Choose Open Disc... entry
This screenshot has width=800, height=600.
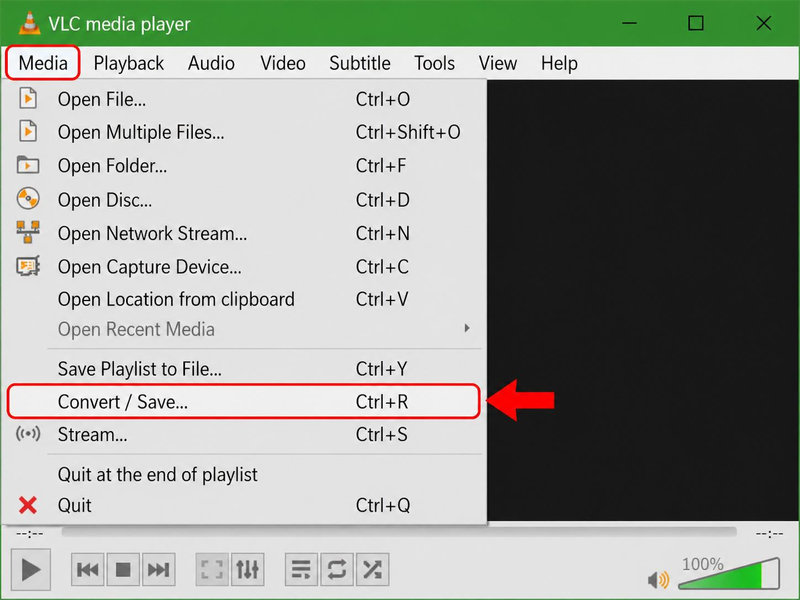tap(244, 199)
